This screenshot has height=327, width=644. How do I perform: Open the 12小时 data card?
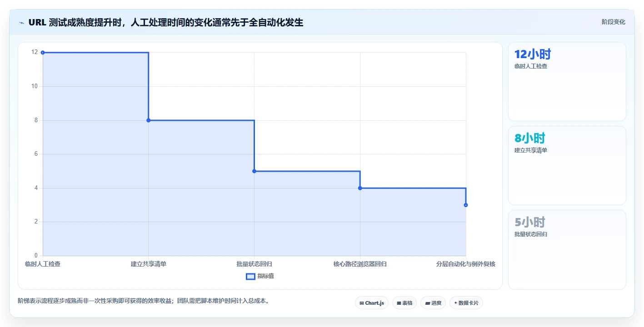pos(567,82)
